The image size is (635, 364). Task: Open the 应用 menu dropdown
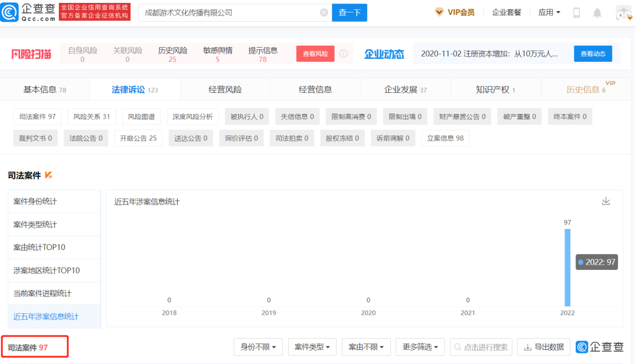(549, 12)
